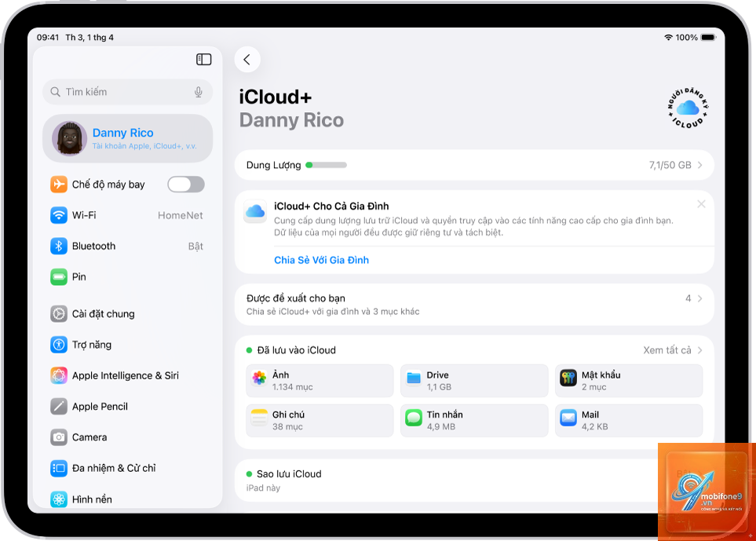Screen dimensions: 756x541
Task: Open the Danny Rico account row
Action: (127, 138)
